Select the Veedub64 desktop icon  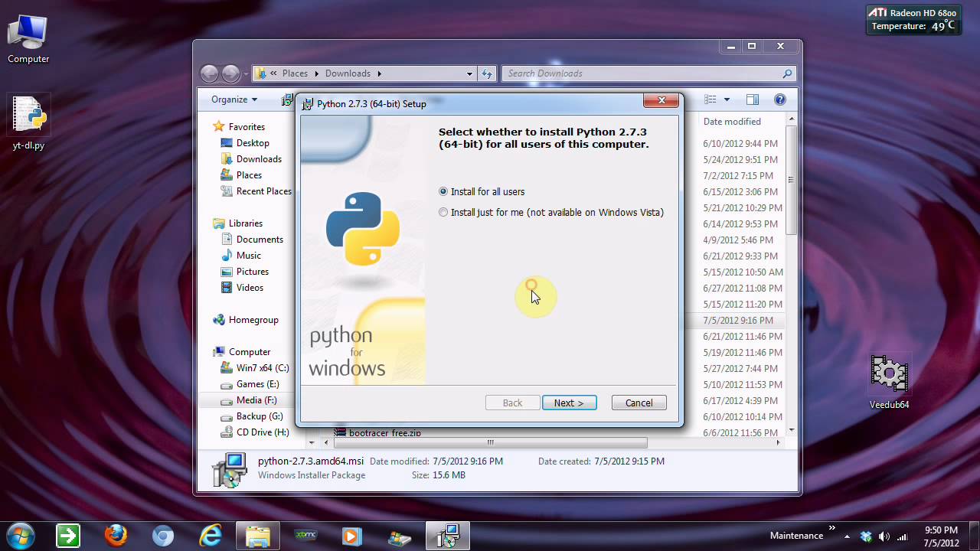(889, 383)
